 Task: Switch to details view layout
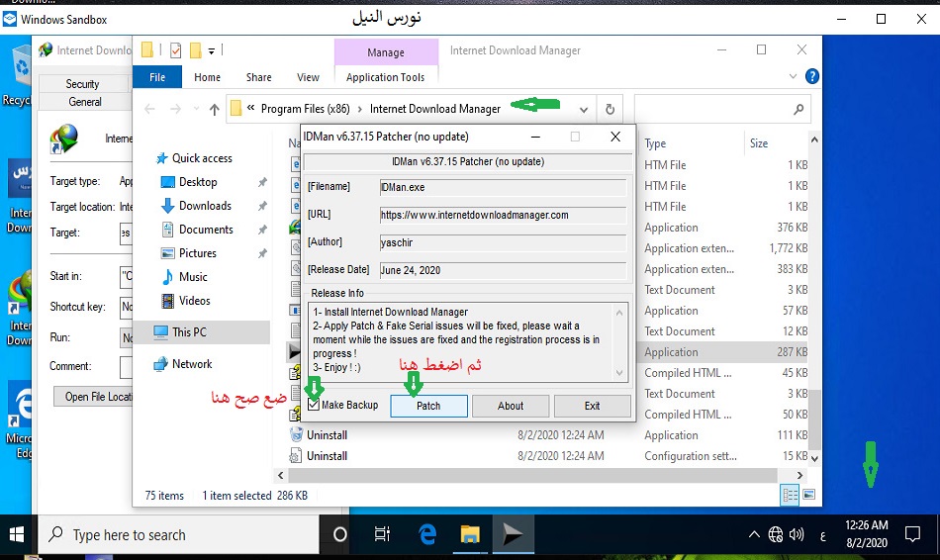(x=791, y=495)
